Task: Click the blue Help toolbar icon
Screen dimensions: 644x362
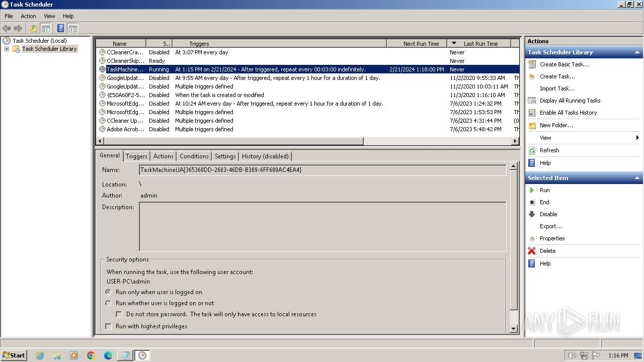Action: tap(61, 29)
